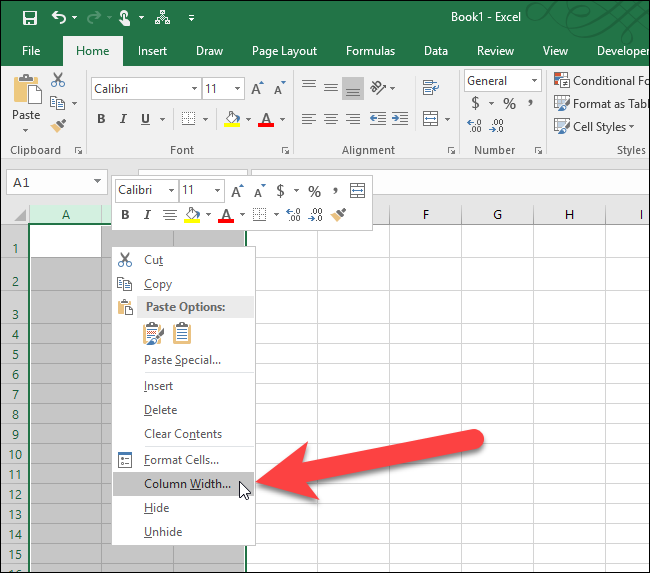Click the Undo arrow in quick access toolbar
This screenshot has width=650, height=573.
(x=59, y=17)
